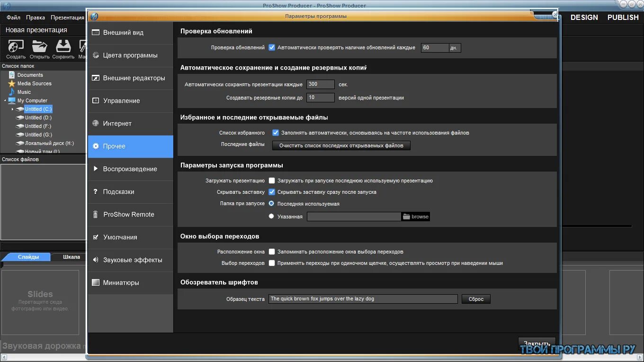The image size is (644, 362).
Task: Click the Закрыть button
Action: [x=537, y=343]
